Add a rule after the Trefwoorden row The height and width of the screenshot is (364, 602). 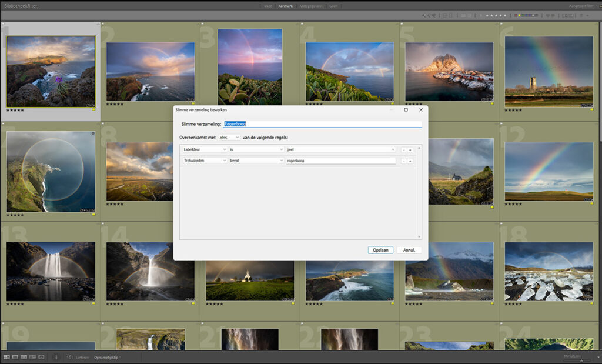tap(410, 161)
